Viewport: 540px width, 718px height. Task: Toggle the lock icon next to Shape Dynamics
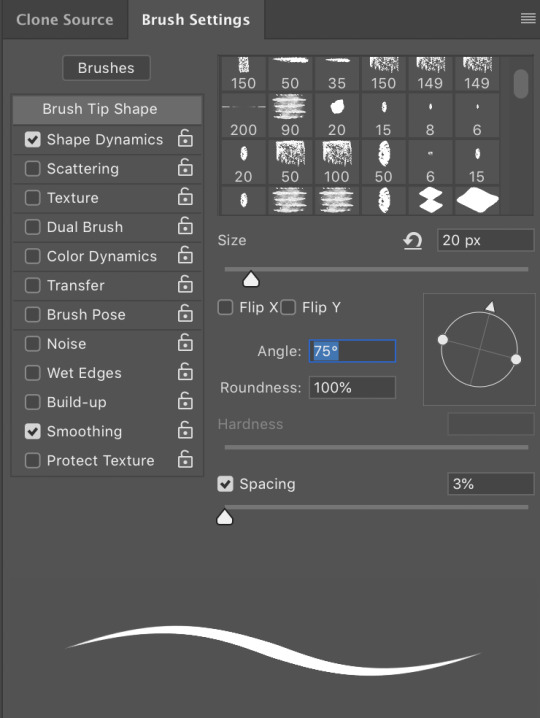(x=185, y=138)
